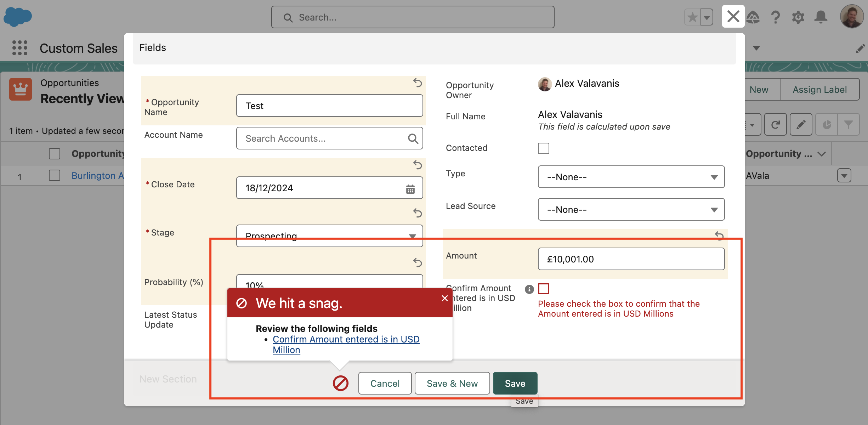Open the user profile avatar menu

(852, 17)
